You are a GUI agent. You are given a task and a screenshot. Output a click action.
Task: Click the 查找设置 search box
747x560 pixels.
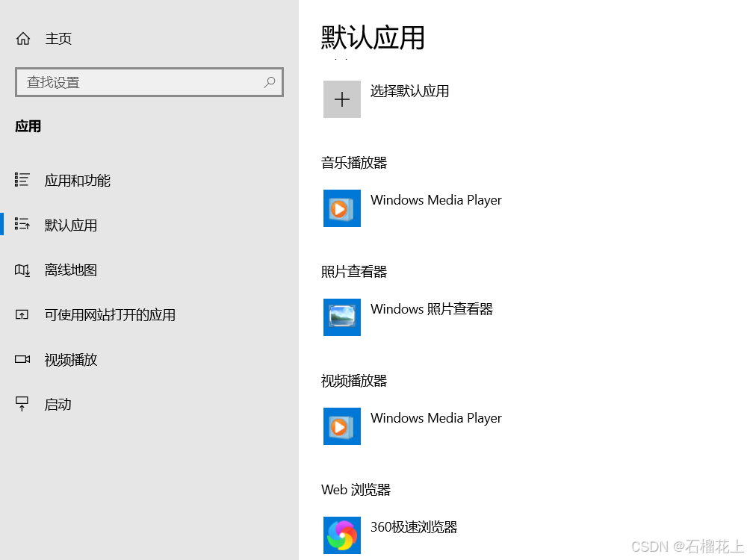coord(134,82)
